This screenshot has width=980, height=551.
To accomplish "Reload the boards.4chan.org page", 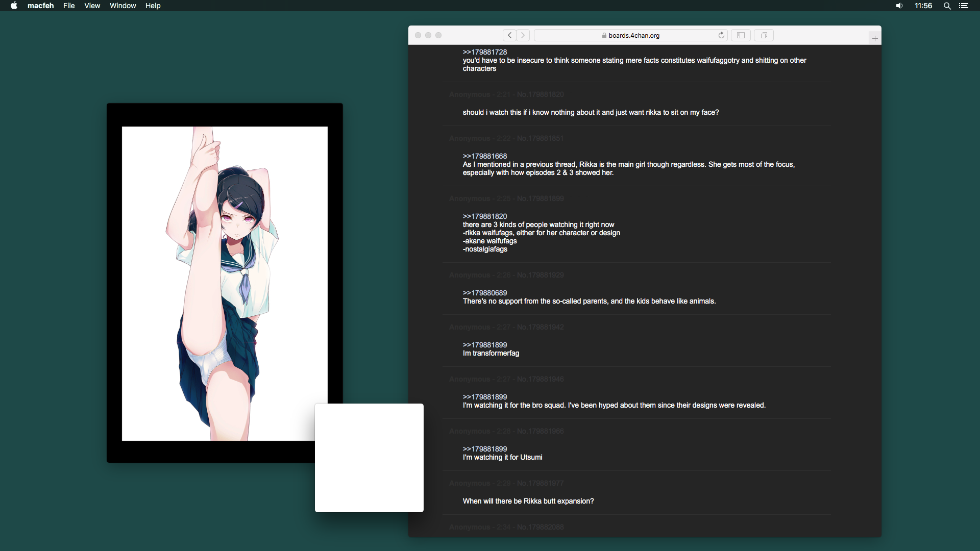I will click(721, 35).
